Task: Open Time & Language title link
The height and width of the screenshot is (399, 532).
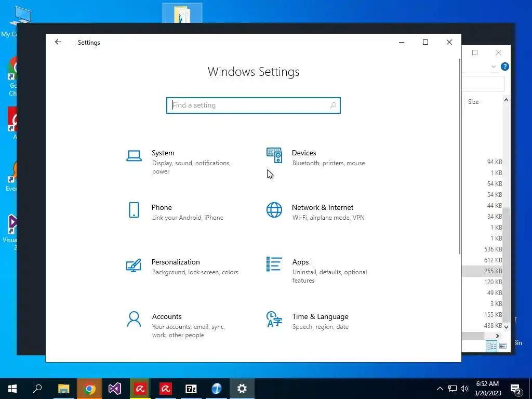Action: (x=320, y=316)
